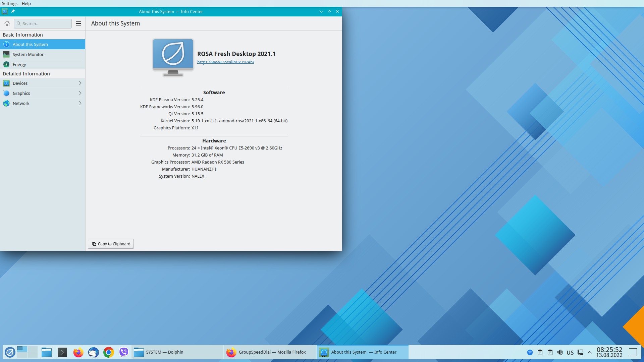The image size is (644, 362).
Task: Toggle the pin window icon in the titlebar
Action: point(13,11)
